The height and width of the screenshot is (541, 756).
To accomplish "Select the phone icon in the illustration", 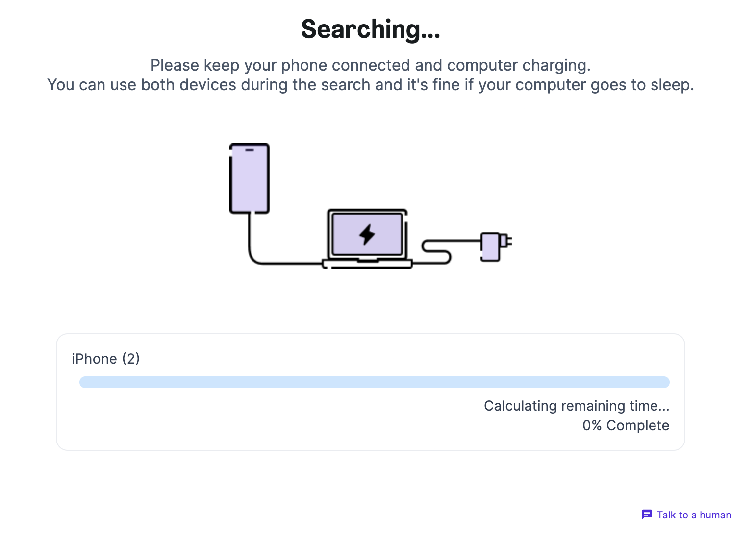I will point(249,178).
